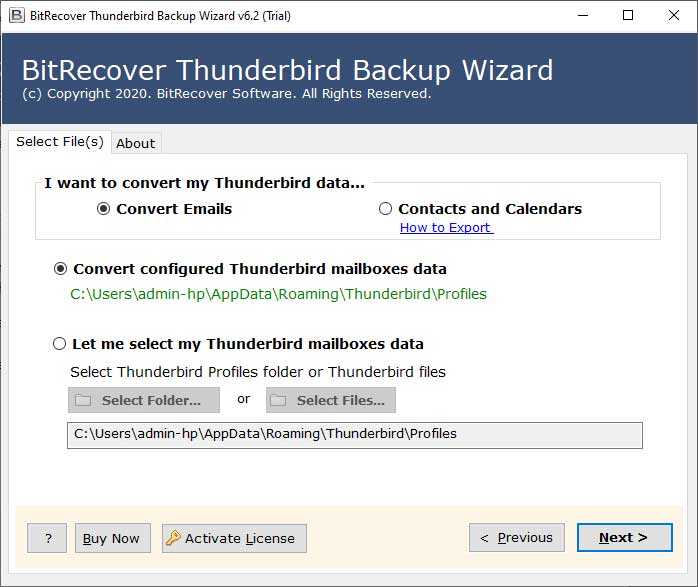This screenshot has width=698, height=587.
Task: Click the green configured Profiles path text
Action: click(x=278, y=294)
